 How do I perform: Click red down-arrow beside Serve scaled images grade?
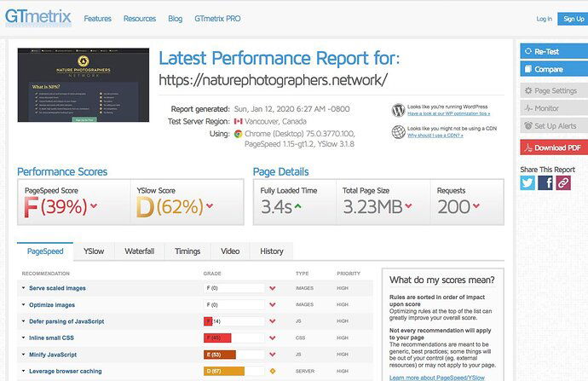273,288
